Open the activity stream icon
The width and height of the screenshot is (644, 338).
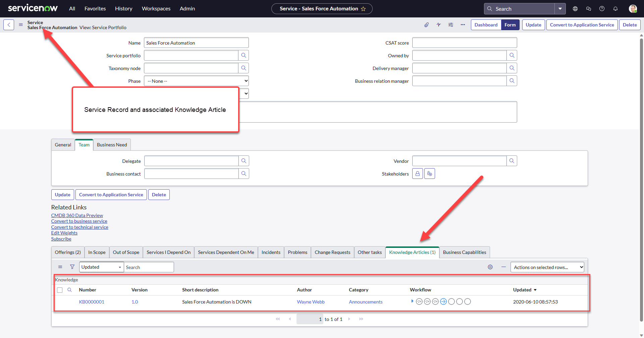pos(438,24)
